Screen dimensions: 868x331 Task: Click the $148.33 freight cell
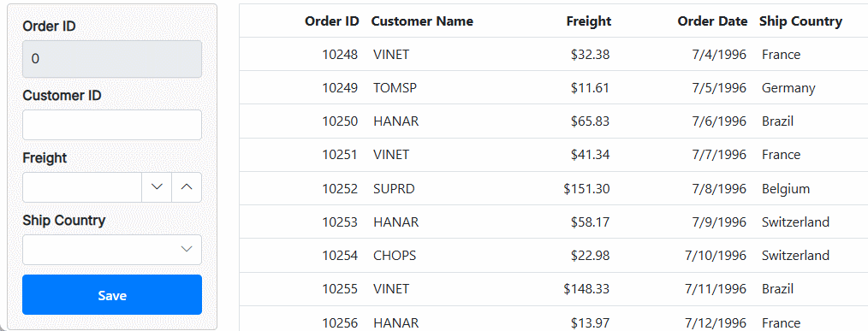click(586, 288)
